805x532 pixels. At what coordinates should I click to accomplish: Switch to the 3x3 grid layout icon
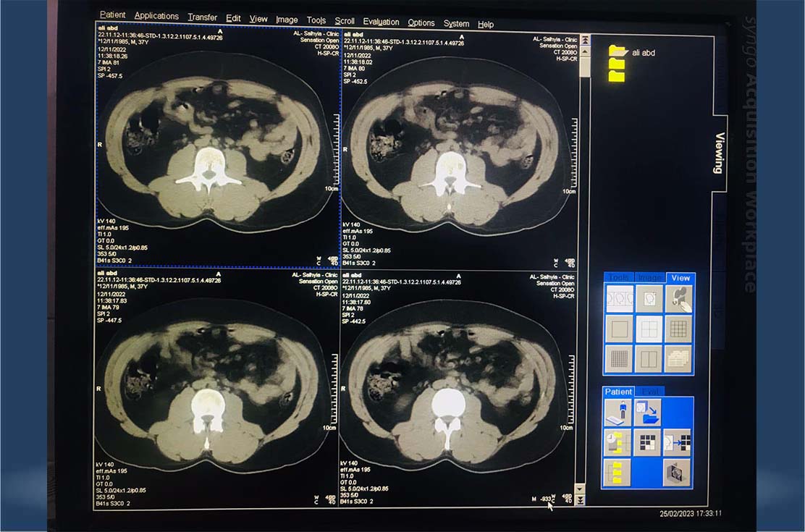pos(678,329)
